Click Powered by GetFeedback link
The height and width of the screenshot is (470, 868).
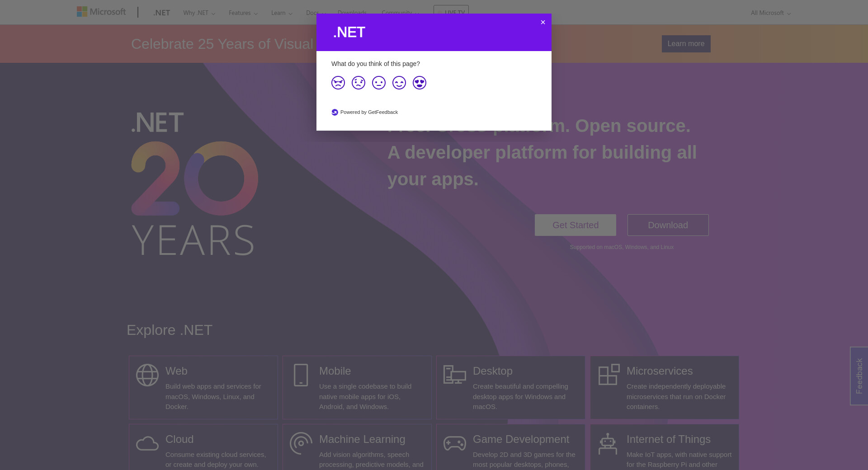point(369,112)
